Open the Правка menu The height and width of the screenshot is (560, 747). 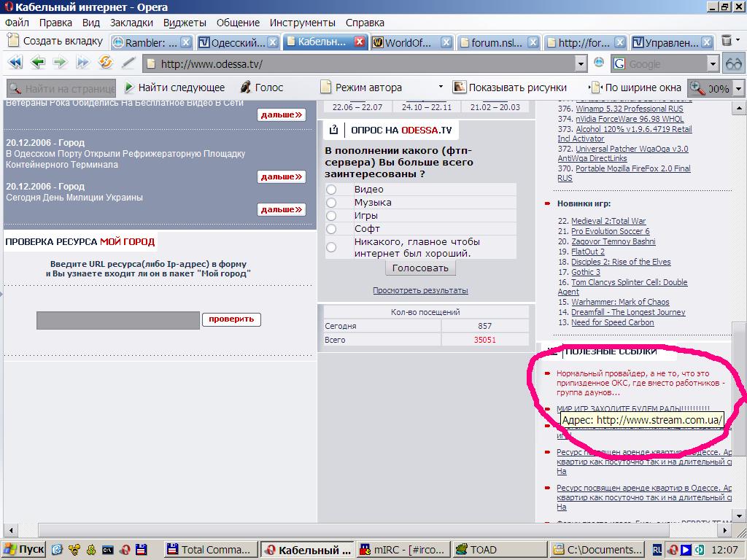pos(55,23)
